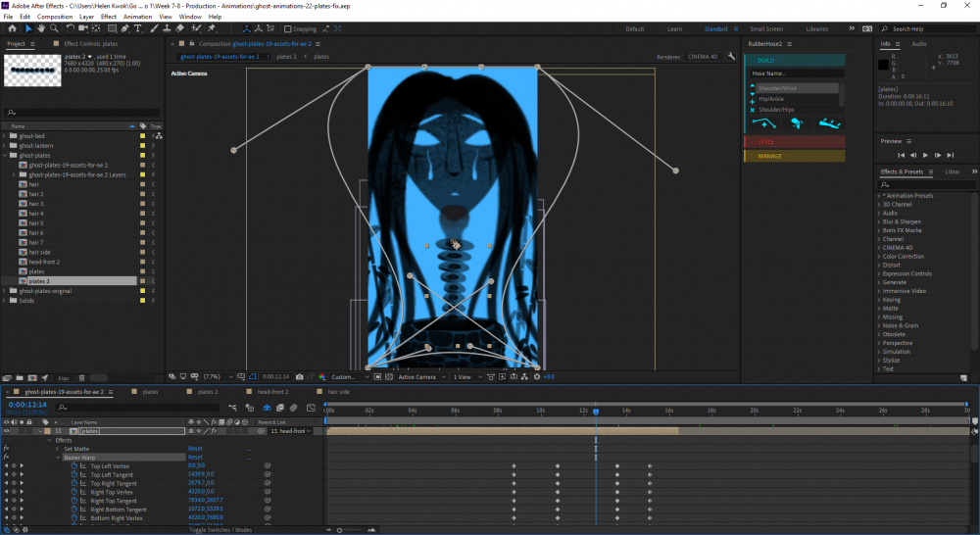Click the Home icon in the toolbar
This screenshot has height=535, width=980.
(x=12, y=28)
